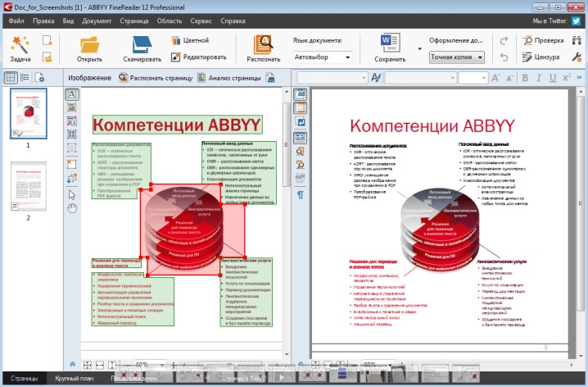Viewport: 588px width, 387px height.
Task: Select the draw table area tool
Action: point(71,134)
